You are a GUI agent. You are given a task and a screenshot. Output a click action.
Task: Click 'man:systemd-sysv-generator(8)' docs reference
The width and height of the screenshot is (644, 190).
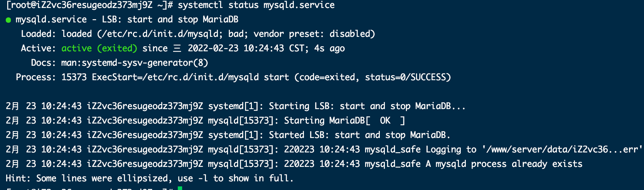point(135,63)
